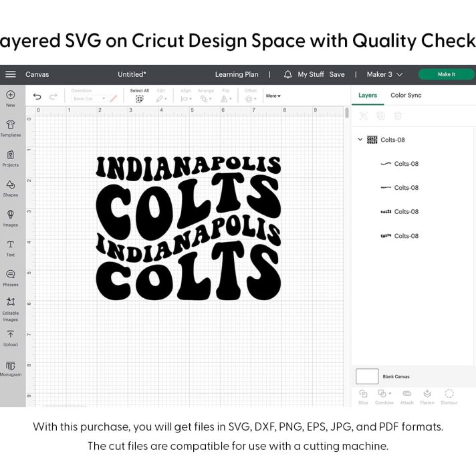
Task: Add Text to the canvas
Action: [x=10, y=248]
